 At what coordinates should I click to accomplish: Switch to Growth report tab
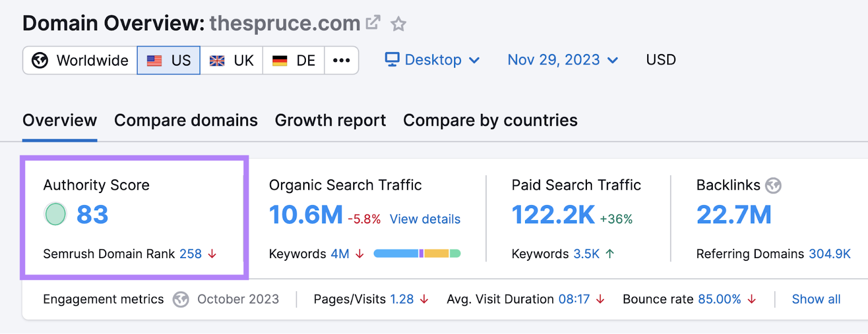[x=330, y=120]
